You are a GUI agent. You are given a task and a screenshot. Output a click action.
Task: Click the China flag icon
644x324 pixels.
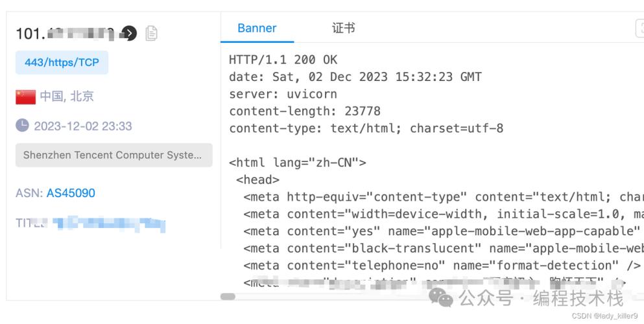(25, 97)
